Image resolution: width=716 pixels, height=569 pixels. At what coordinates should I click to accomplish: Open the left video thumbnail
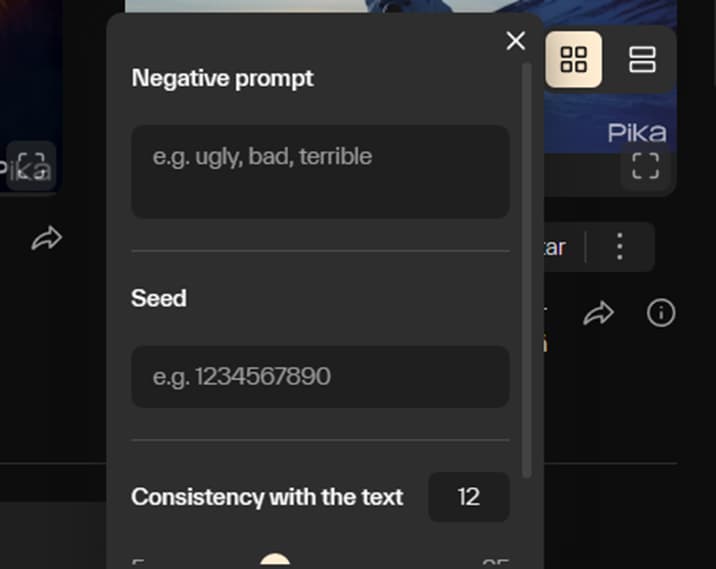pos(30,90)
